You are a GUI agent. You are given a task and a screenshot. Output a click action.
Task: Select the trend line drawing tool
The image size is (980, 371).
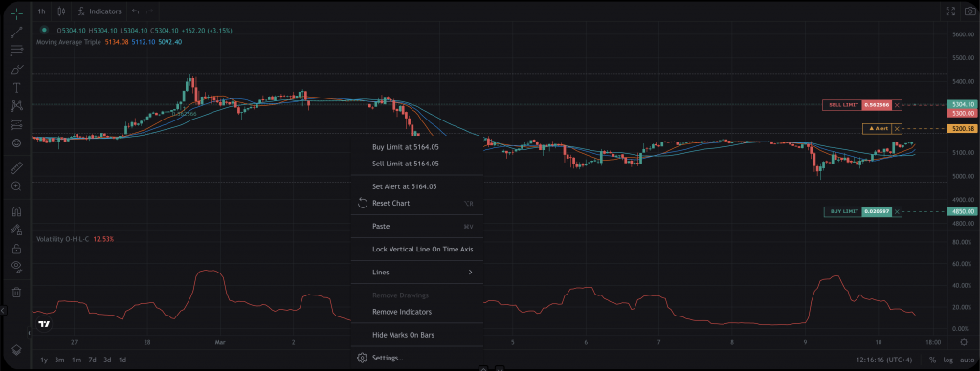click(17, 33)
